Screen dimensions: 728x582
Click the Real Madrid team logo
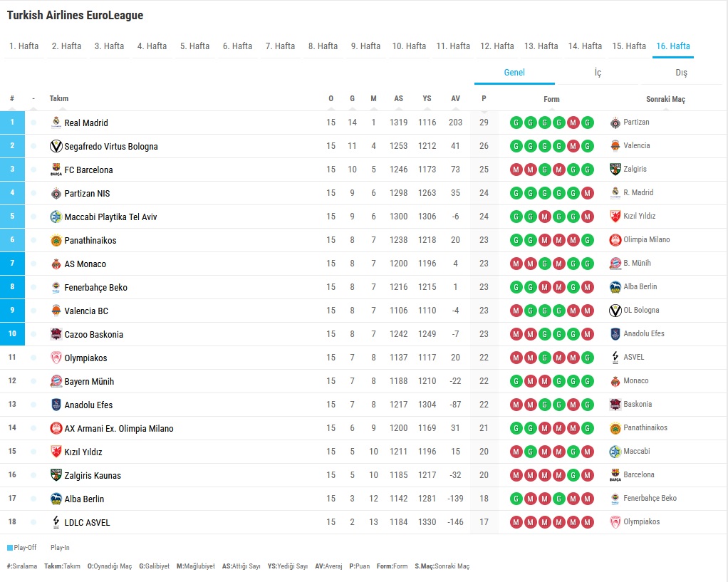pyautogui.click(x=56, y=123)
